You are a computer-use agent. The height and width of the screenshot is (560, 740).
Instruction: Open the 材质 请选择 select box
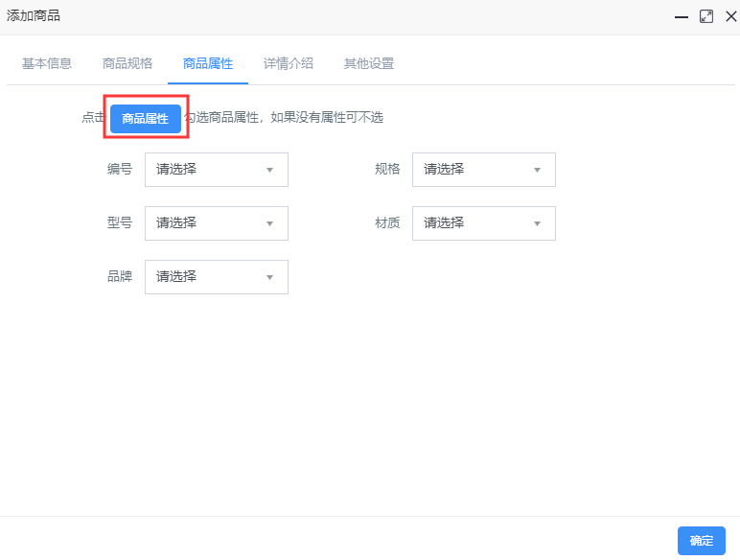[x=484, y=223]
